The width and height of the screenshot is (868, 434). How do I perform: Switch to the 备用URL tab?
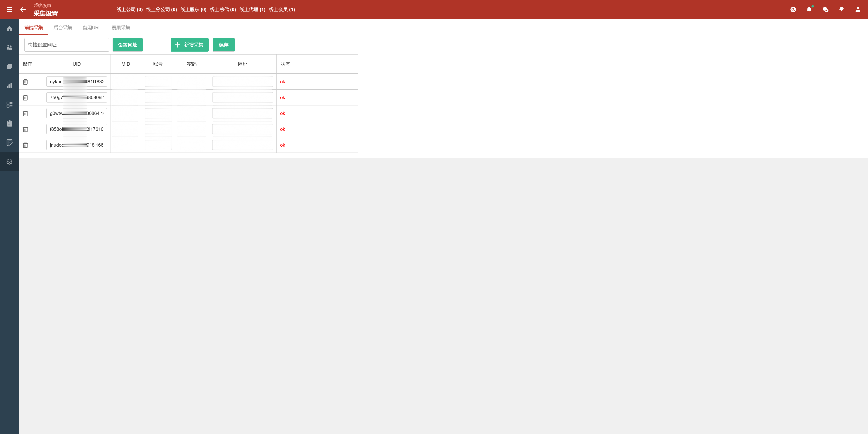[x=92, y=28]
